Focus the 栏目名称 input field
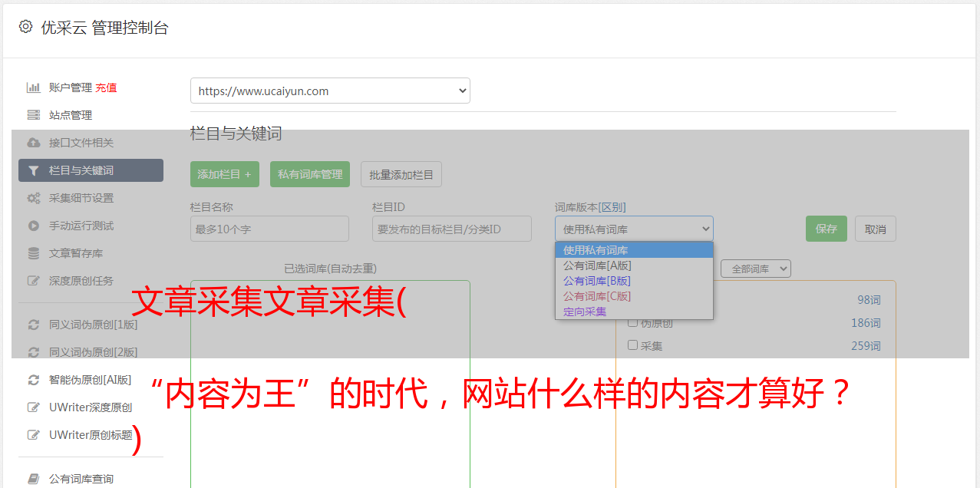Screen dimensions: 980x488 click(269, 229)
